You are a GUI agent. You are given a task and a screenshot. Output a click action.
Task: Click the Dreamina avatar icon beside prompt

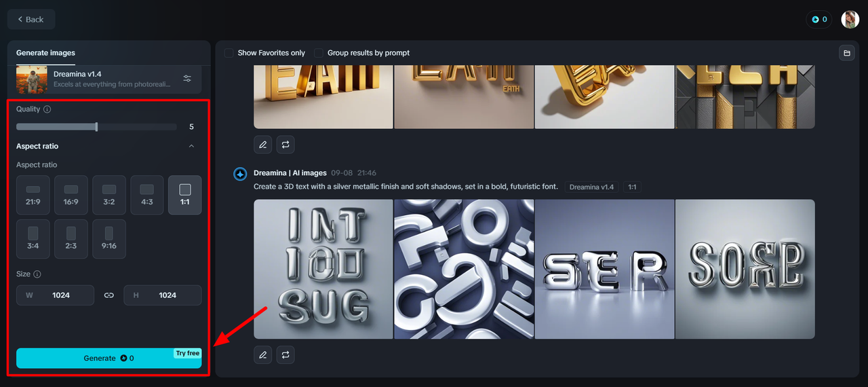point(240,174)
